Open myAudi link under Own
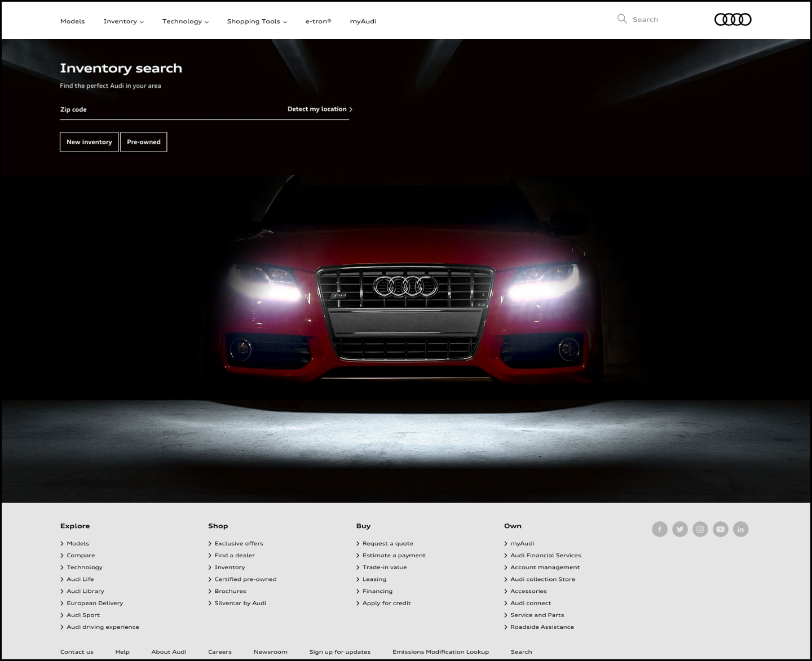The image size is (812, 661). 522,544
